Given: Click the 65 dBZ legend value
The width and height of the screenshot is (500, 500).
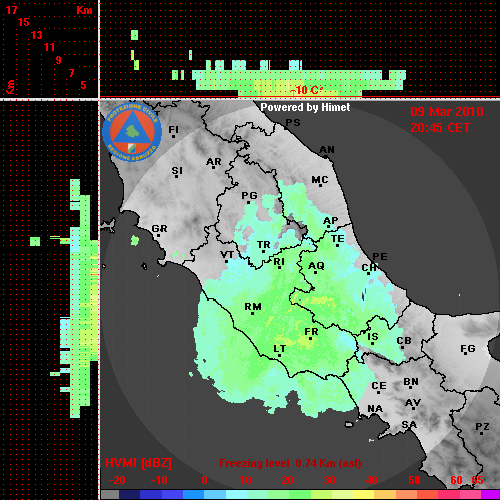Looking at the screenshot, I should [x=477, y=480].
